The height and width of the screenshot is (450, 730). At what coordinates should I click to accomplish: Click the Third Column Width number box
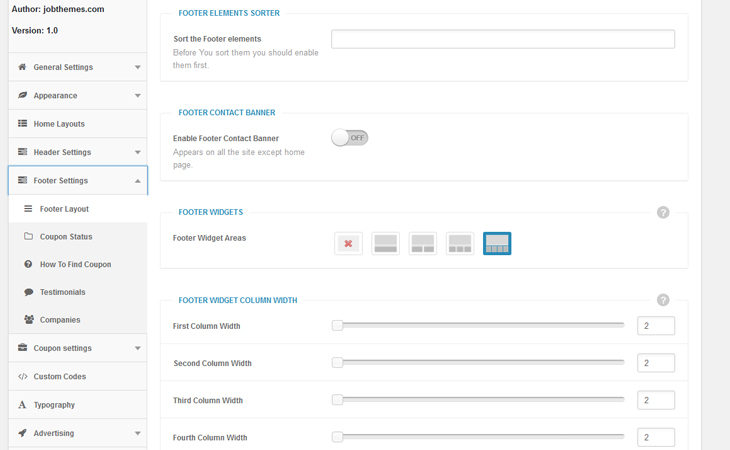tap(656, 400)
